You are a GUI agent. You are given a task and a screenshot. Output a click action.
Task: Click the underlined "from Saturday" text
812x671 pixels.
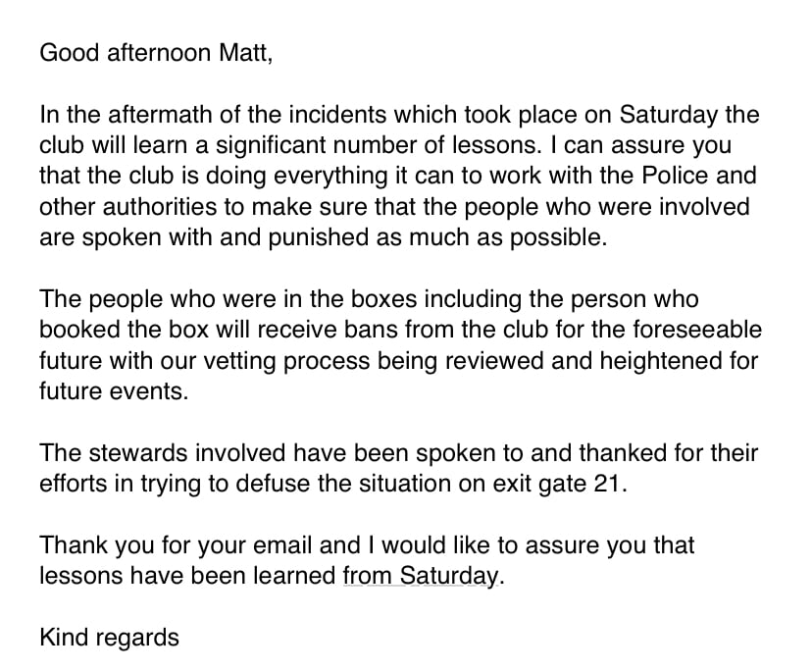(421, 576)
